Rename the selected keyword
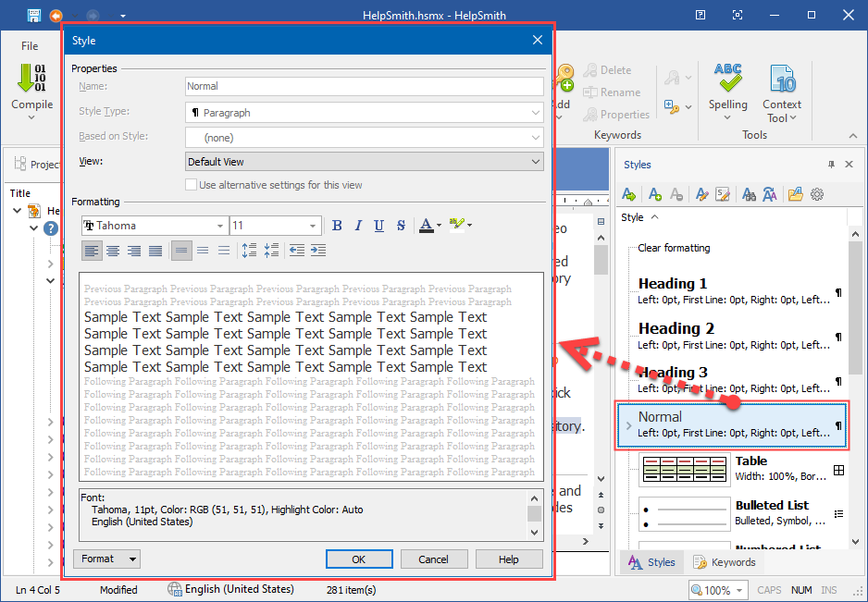The width and height of the screenshot is (868, 602). click(x=613, y=92)
